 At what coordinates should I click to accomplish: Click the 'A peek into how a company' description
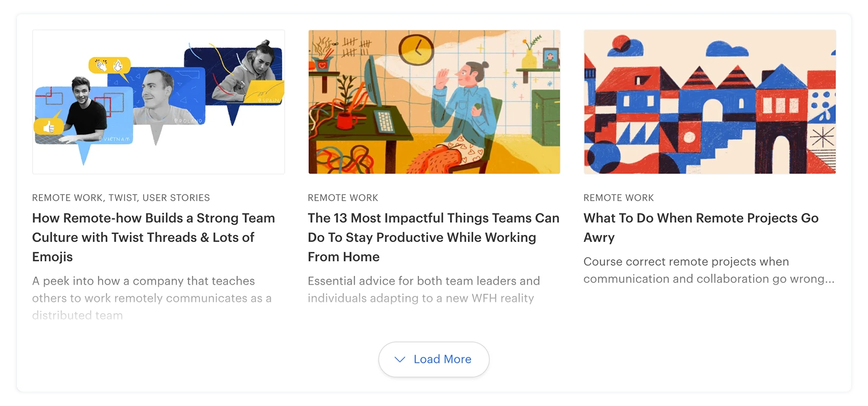point(152,298)
